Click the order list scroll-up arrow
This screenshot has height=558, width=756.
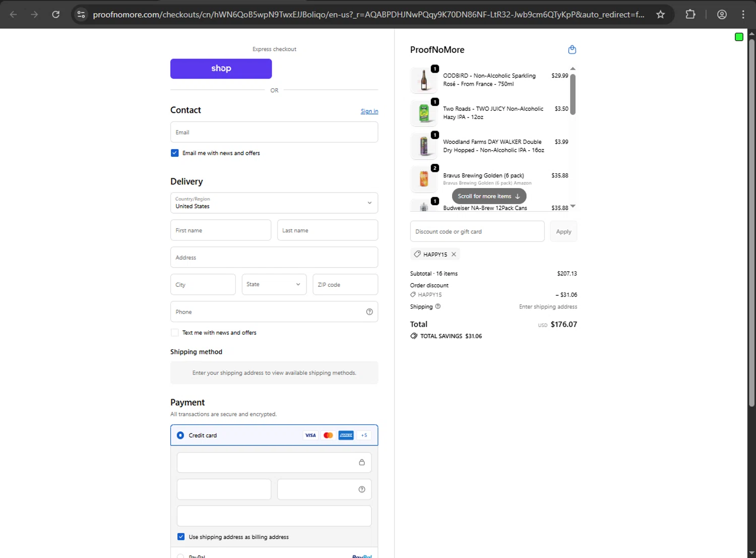573,69
